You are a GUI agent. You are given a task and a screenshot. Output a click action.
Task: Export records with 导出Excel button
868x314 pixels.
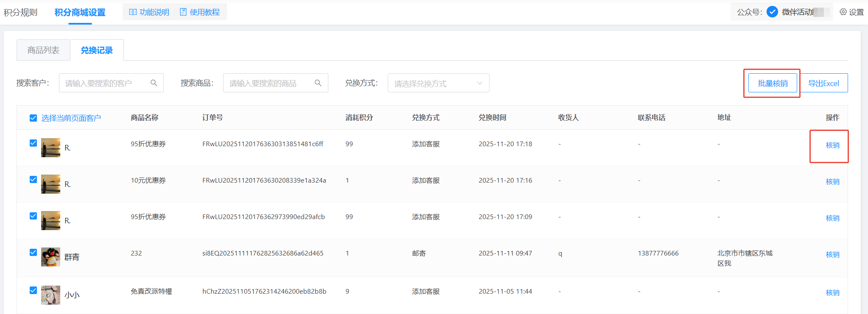point(823,83)
